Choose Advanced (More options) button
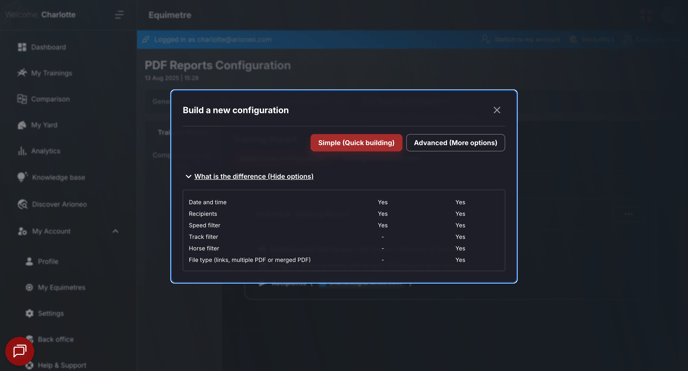 coord(455,143)
